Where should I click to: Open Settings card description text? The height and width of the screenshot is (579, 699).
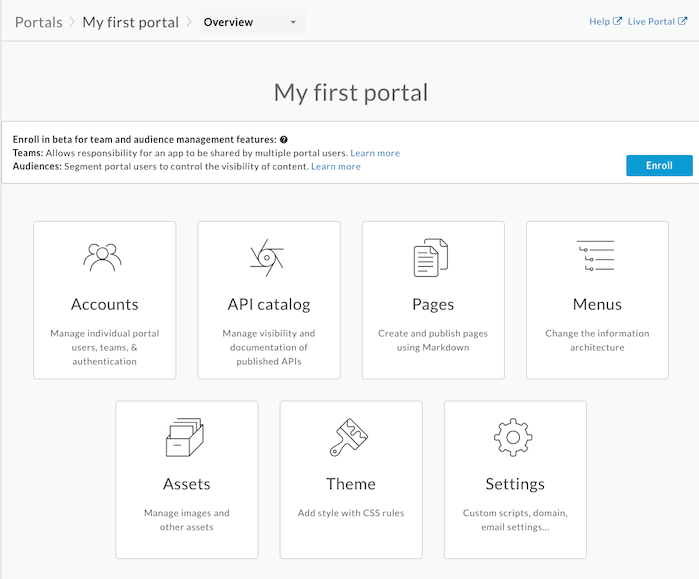(x=514, y=520)
